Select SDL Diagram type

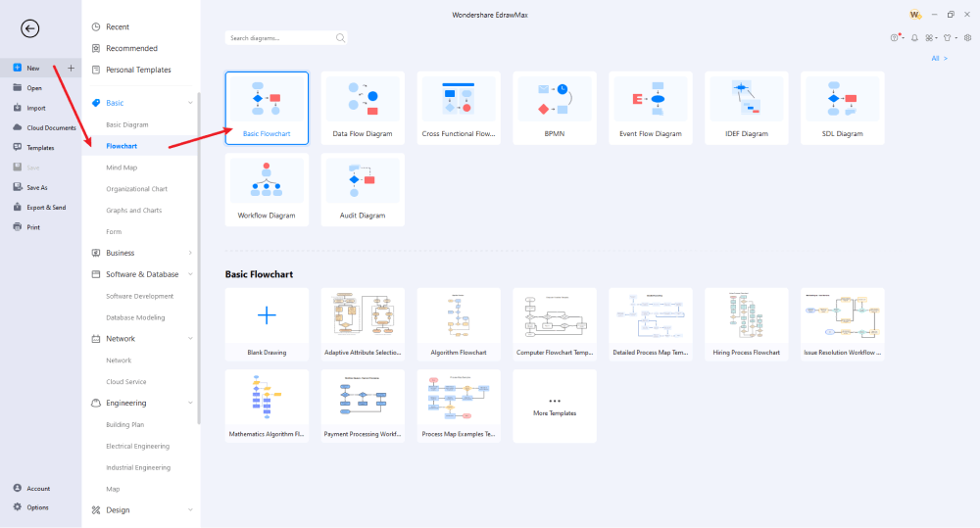pyautogui.click(x=843, y=108)
